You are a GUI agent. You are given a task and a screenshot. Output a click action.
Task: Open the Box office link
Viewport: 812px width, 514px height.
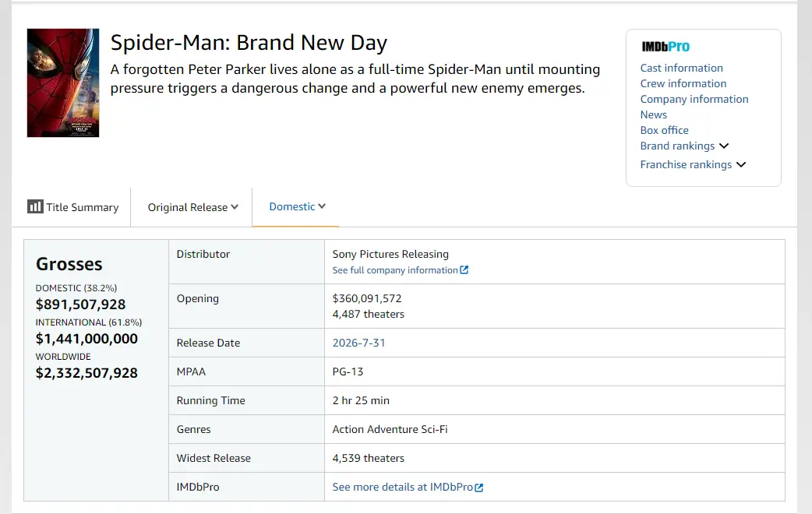coord(665,130)
